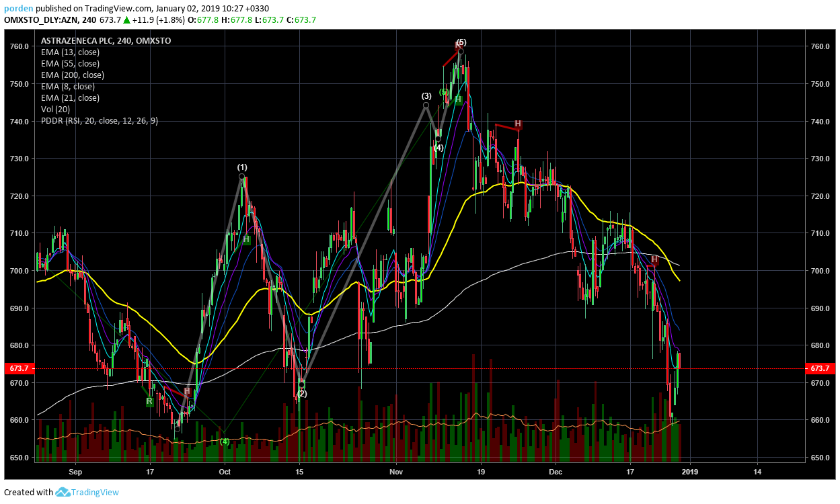Select the EMA (13, close) indicator label
840x504 pixels.
click(x=70, y=52)
